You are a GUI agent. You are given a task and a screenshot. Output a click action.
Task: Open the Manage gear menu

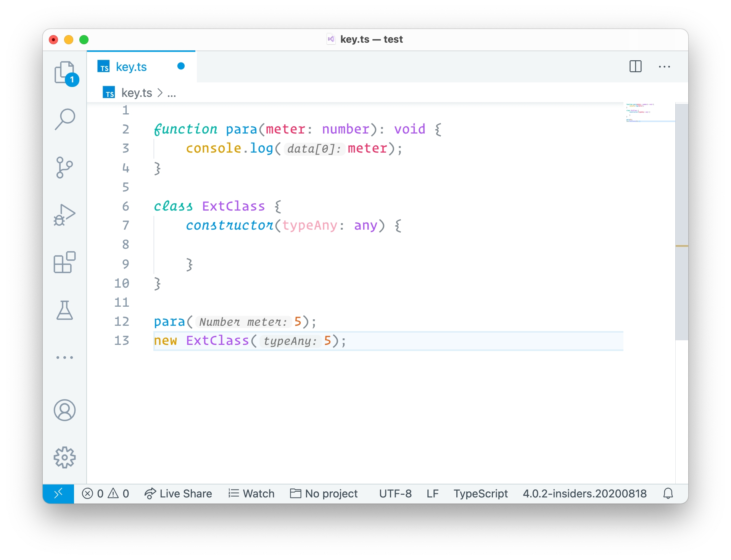point(64,457)
